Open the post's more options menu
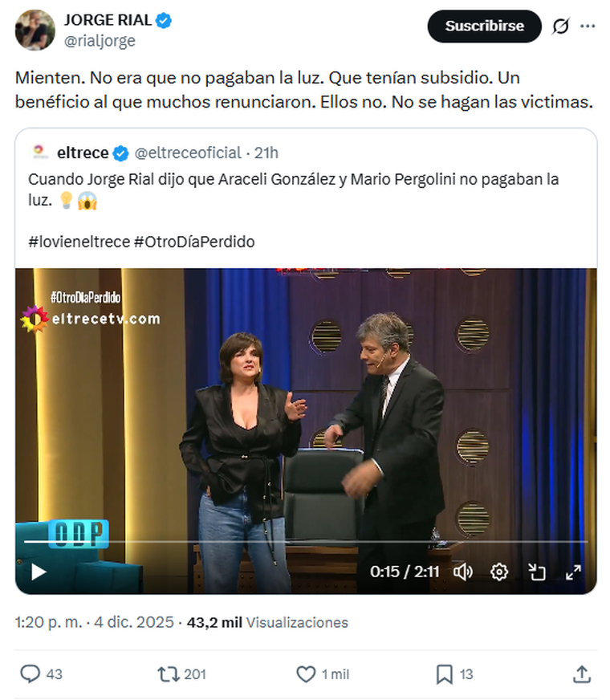Viewport: 610px width, 700px height. 589,26
